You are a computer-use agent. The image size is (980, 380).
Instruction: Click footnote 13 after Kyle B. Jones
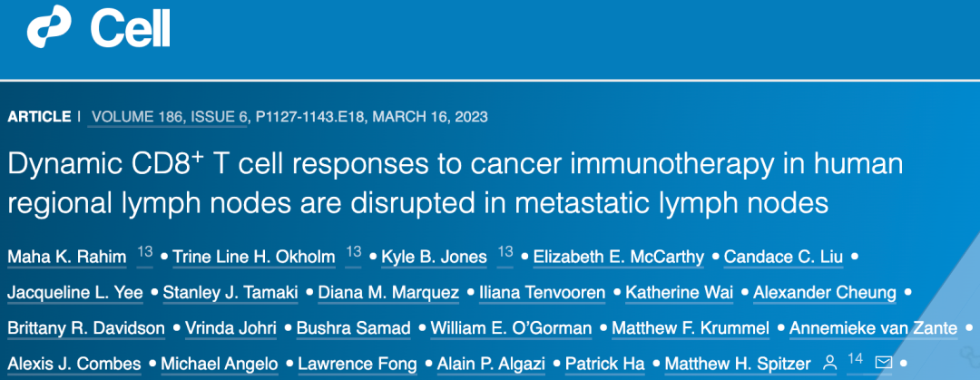click(505, 253)
